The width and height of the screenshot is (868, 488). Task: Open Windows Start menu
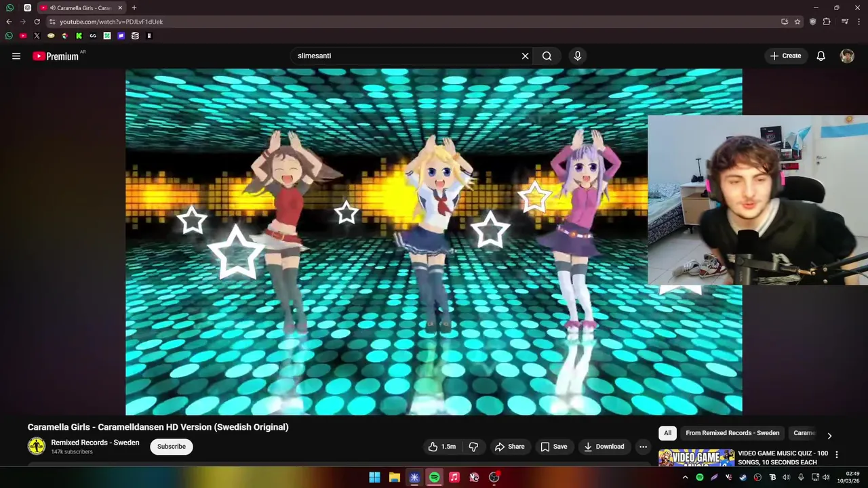(x=374, y=477)
